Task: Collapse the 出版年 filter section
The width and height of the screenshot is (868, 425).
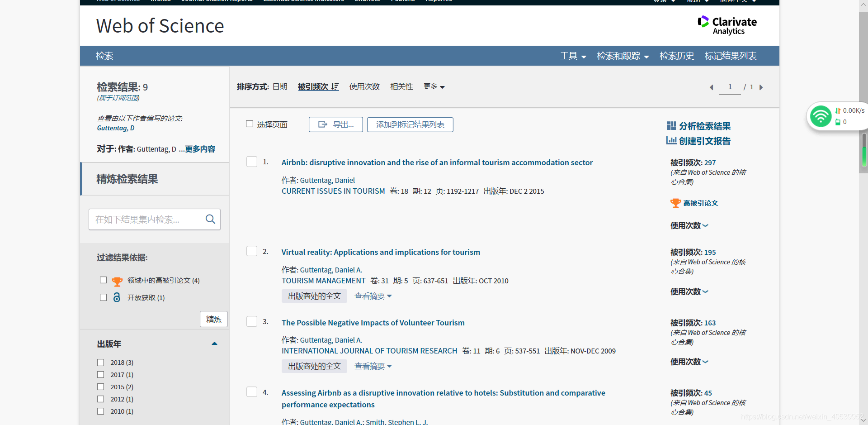Action: tap(215, 344)
